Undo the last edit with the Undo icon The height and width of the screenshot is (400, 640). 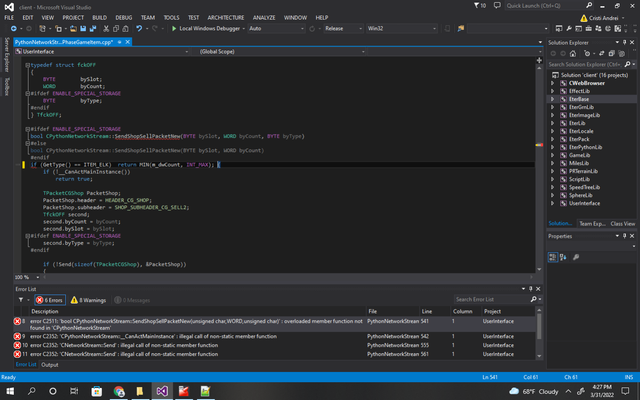pyautogui.click(x=139, y=29)
